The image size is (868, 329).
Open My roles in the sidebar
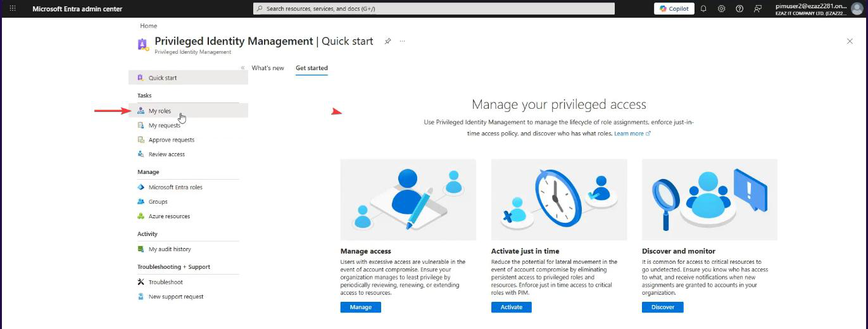pos(188,111)
